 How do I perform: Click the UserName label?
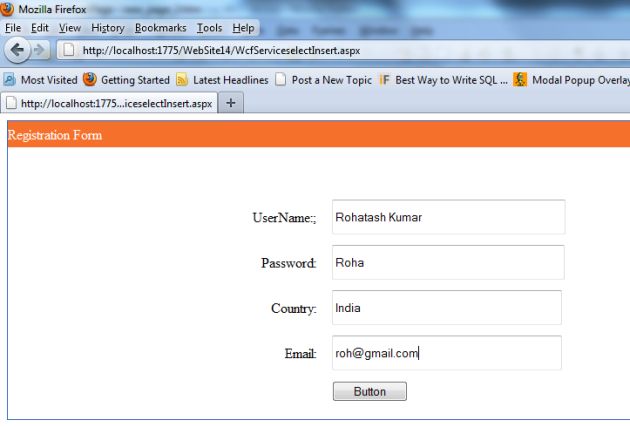[x=284, y=217]
